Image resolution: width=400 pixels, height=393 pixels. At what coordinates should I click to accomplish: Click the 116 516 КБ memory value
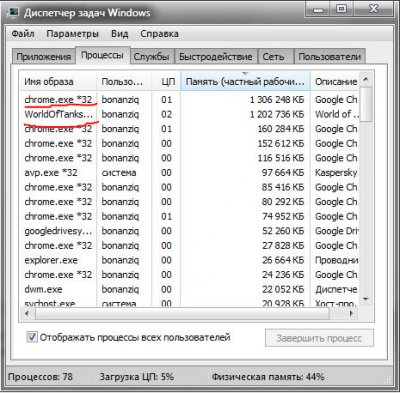tap(281, 158)
